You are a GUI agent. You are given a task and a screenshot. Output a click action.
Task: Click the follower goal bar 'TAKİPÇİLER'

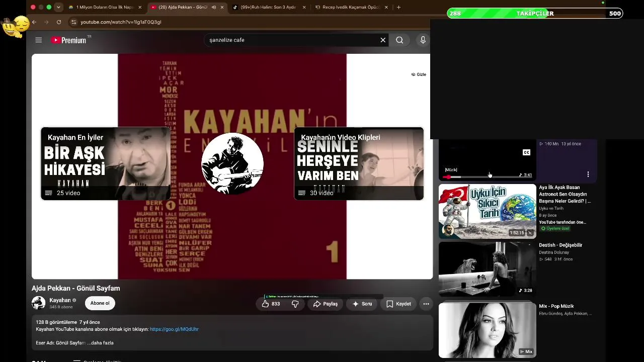click(x=535, y=14)
